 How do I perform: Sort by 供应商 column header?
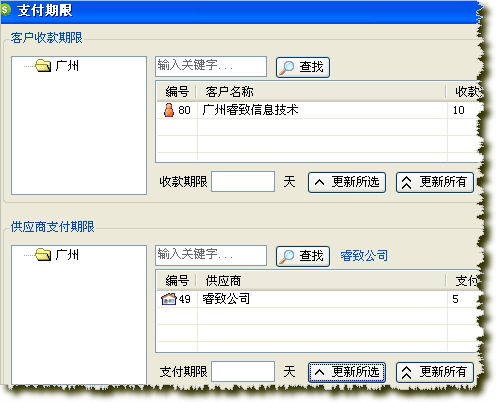pos(322,281)
